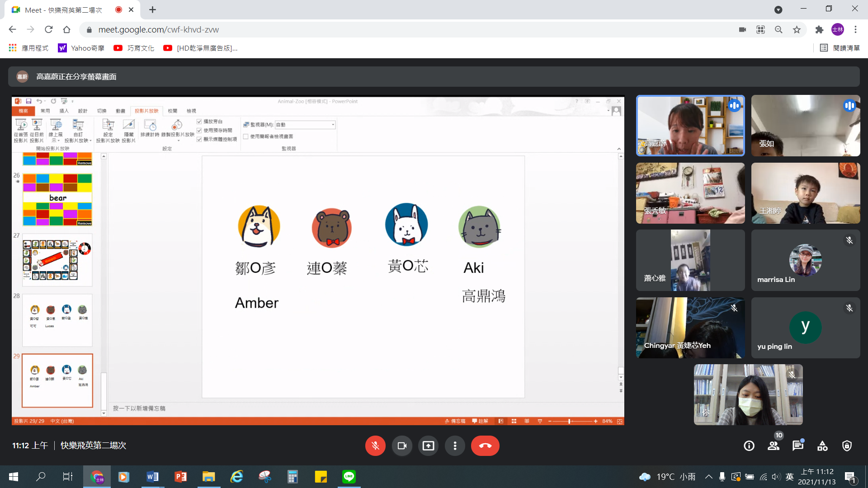The image size is (868, 488).
Task: Toggle 使用預存時間 checkbox
Action: tap(199, 131)
